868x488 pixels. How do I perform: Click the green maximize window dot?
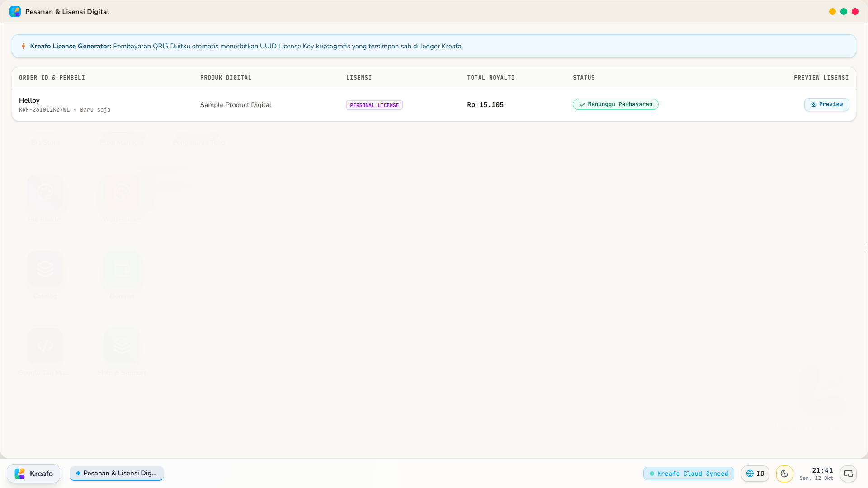[844, 12]
